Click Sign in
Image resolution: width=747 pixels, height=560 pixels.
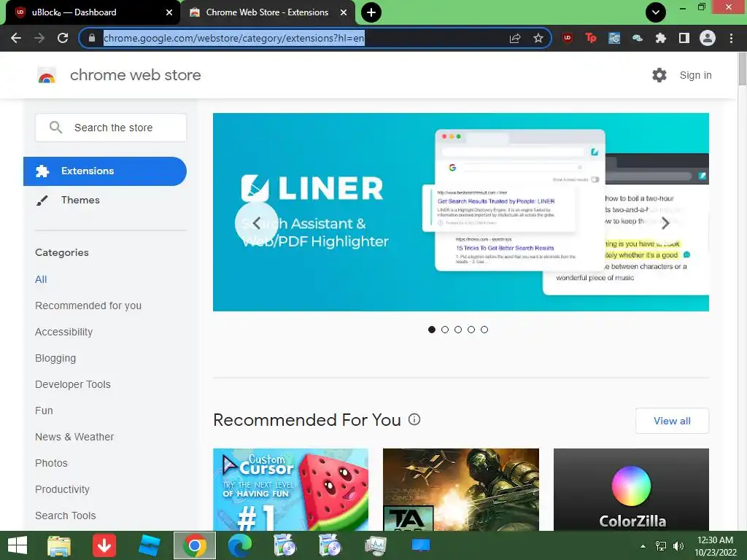695,75
